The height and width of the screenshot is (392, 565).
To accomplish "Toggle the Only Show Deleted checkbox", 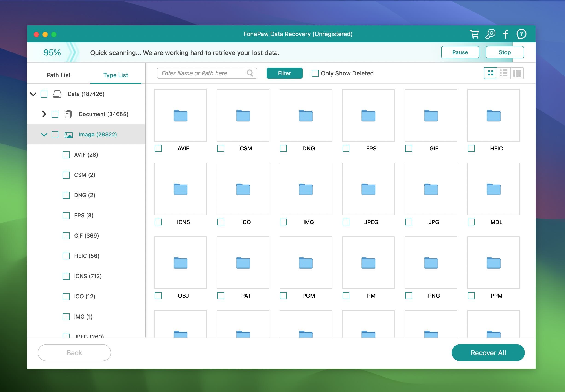I will (x=315, y=73).
